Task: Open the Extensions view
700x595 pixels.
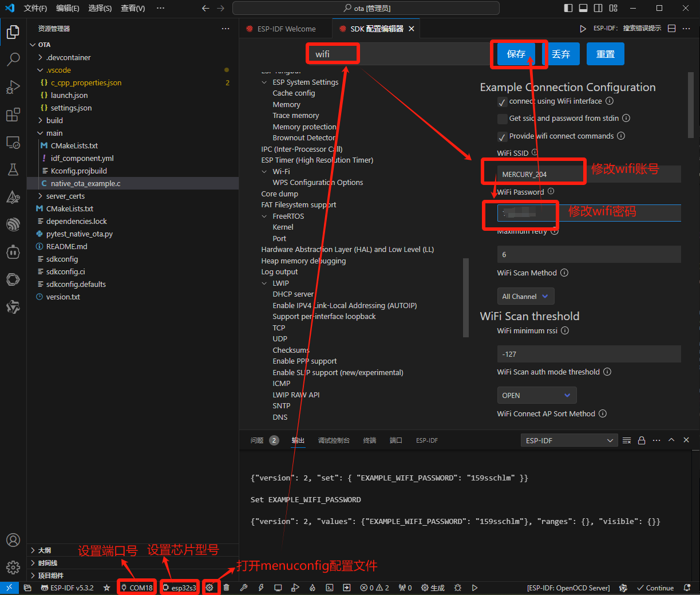Action: 13,115
